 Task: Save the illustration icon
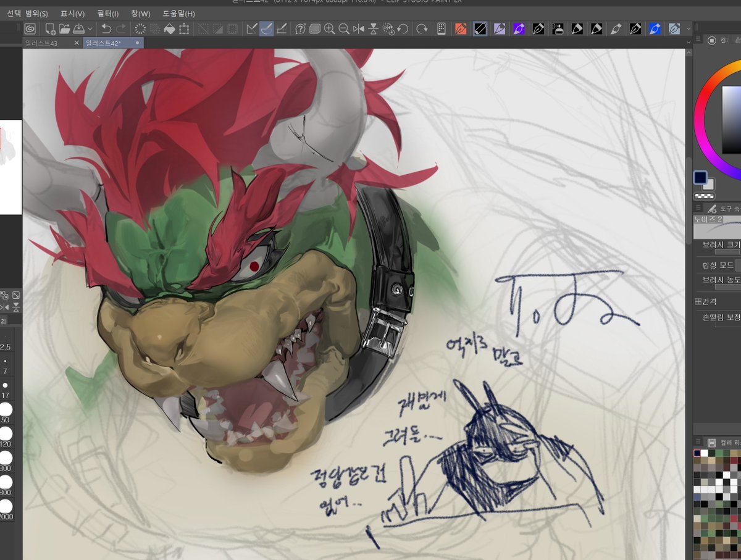pyautogui.click(x=79, y=28)
